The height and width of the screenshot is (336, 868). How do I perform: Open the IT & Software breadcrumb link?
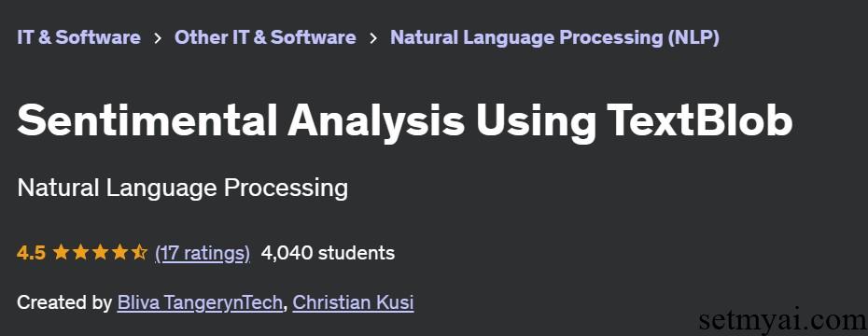click(x=78, y=37)
